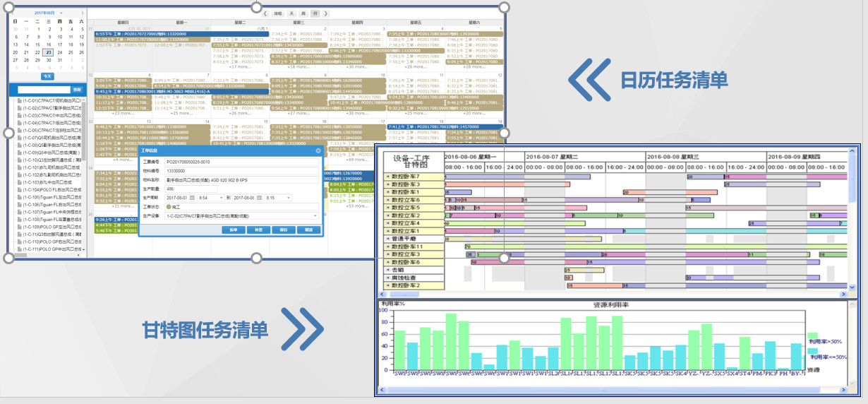868x404 pixels.
Task: Go to previous period in calendar toolbar
Action: pyautogui.click(x=265, y=13)
